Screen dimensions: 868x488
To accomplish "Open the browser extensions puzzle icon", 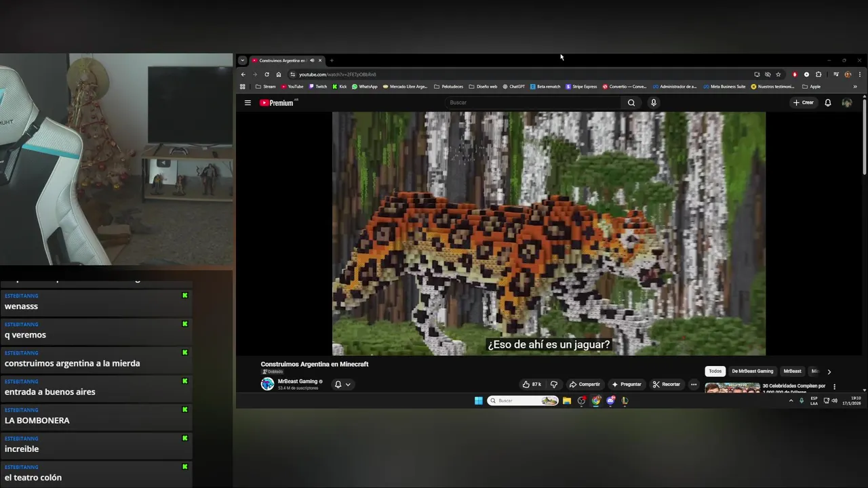I will [818, 75].
